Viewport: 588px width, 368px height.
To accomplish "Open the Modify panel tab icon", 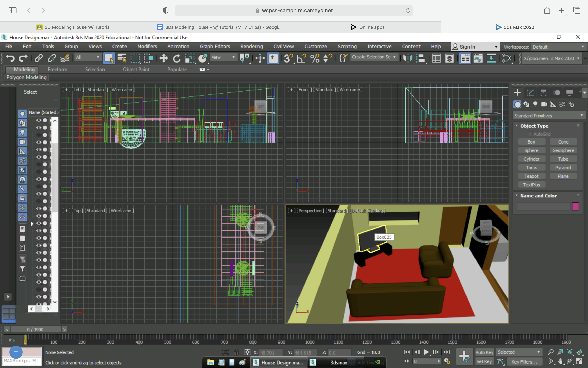I will pos(530,92).
